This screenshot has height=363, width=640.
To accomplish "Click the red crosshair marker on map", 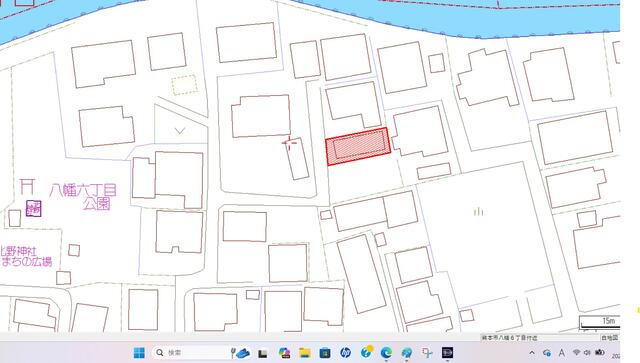I will (x=289, y=143).
